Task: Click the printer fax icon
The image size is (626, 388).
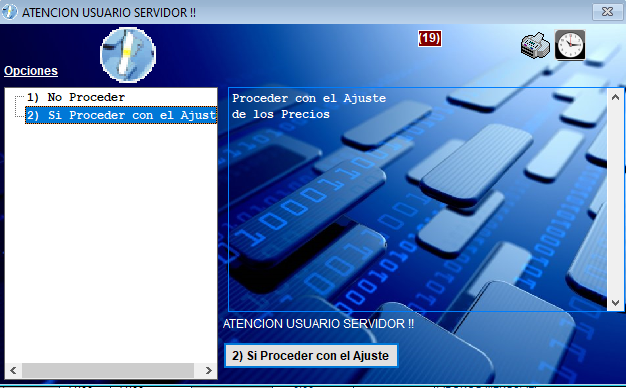Action: 535,46
